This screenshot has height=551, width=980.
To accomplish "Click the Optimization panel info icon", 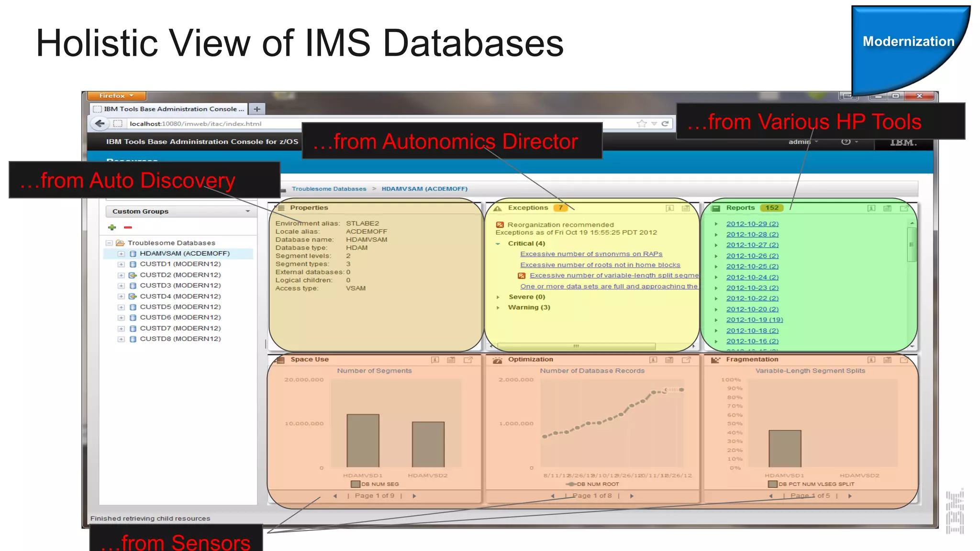I will (x=653, y=360).
